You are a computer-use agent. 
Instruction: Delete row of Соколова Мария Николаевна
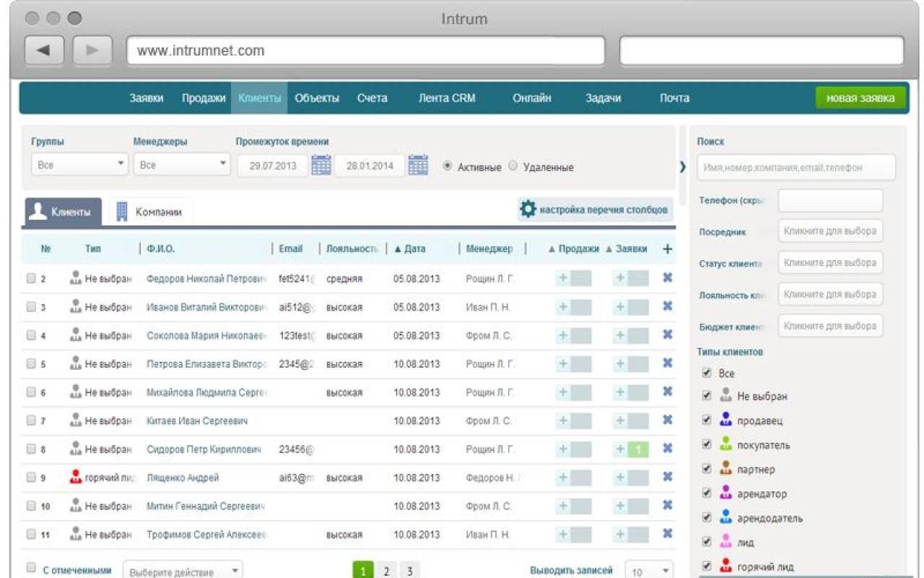(x=668, y=335)
